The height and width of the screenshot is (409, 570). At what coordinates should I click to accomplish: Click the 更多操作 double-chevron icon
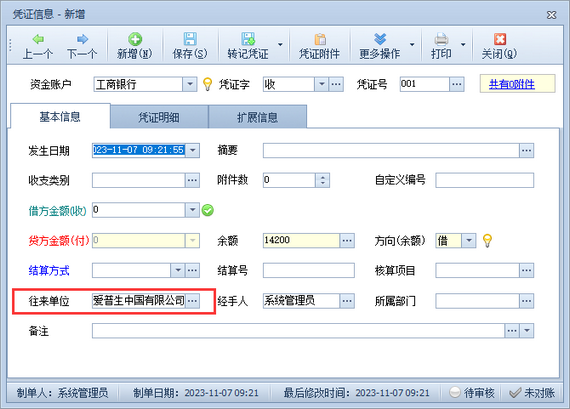pos(380,39)
